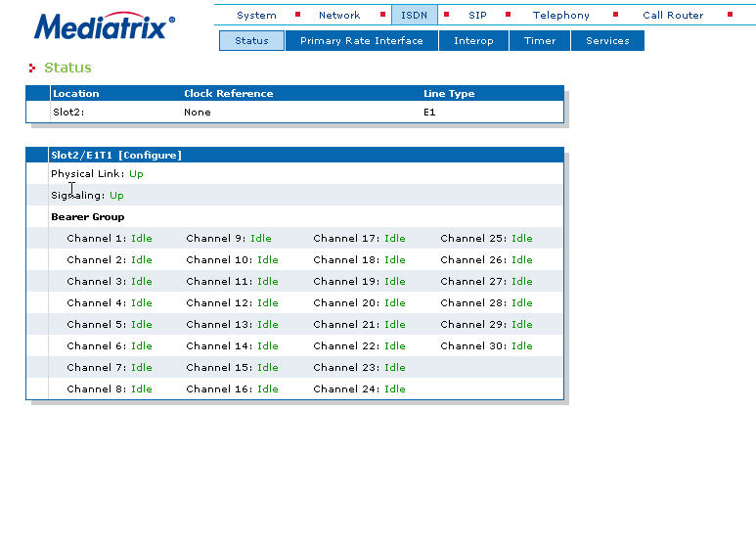This screenshot has width=756, height=549.
Task: Click Channel 29 Idle entry
Action: (x=486, y=324)
